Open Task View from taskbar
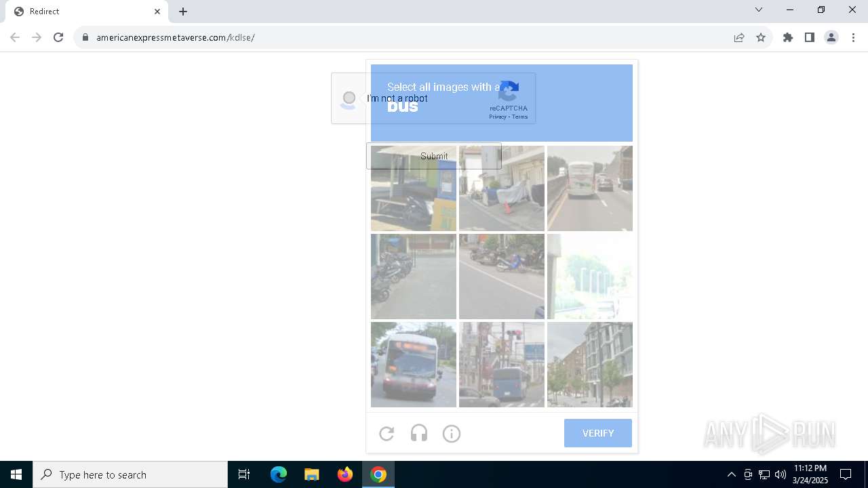 tap(244, 474)
